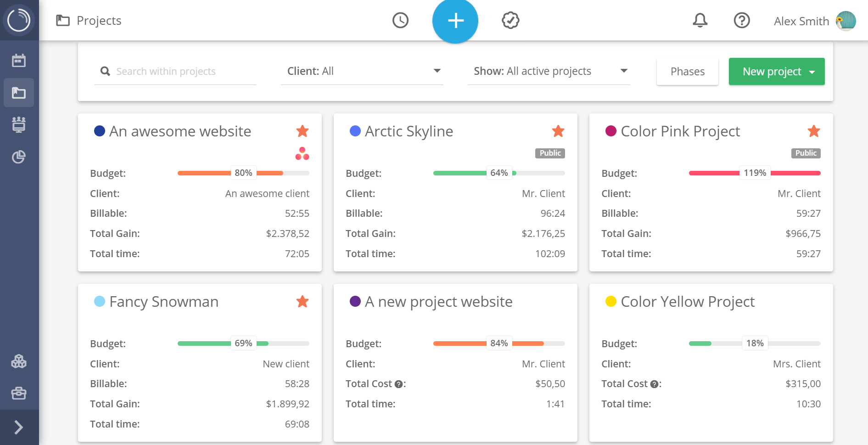
Task: Open notifications bell
Action: click(700, 20)
